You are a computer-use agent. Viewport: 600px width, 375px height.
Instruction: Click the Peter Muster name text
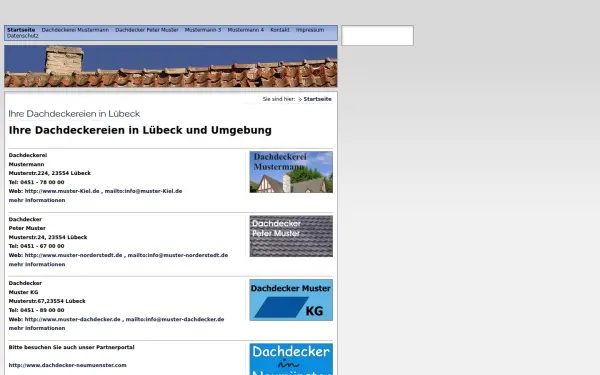coord(27,228)
